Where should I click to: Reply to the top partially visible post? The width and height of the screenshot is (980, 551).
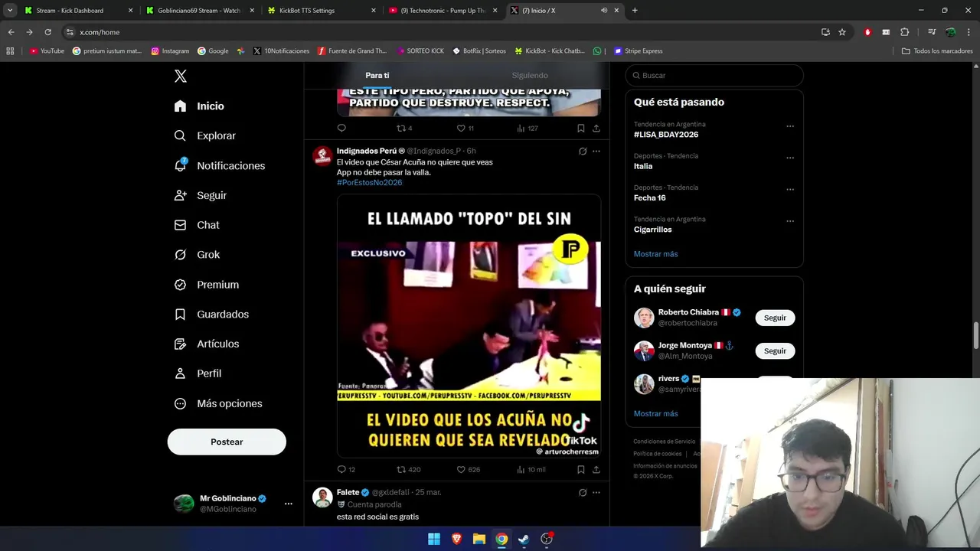pyautogui.click(x=341, y=128)
